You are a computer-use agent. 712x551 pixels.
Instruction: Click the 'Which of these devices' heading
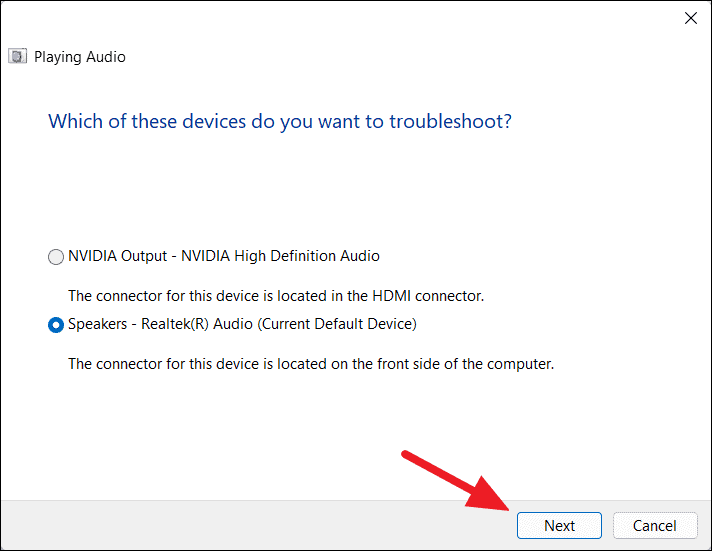280,122
